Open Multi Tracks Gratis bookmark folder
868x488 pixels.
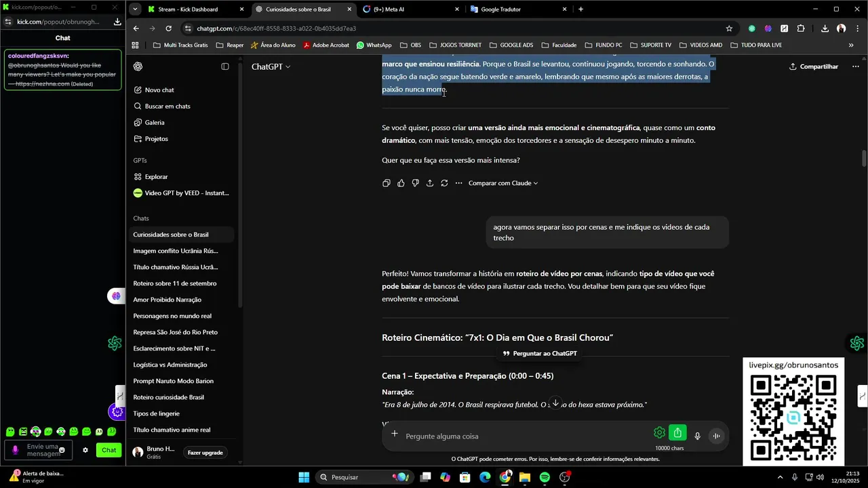coord(180,45)
